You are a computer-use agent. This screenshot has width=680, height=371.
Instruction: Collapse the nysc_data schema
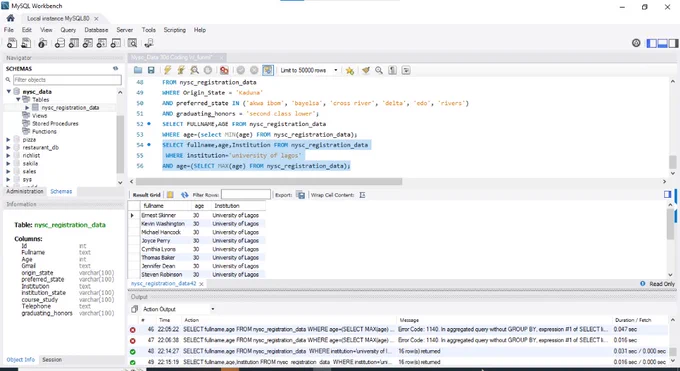coord(9,92)
